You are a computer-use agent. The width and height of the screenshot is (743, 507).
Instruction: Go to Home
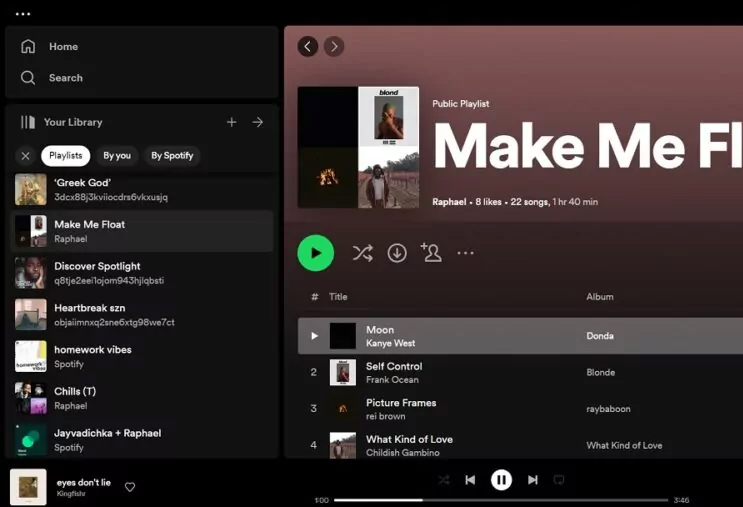[x=63, y=46]
